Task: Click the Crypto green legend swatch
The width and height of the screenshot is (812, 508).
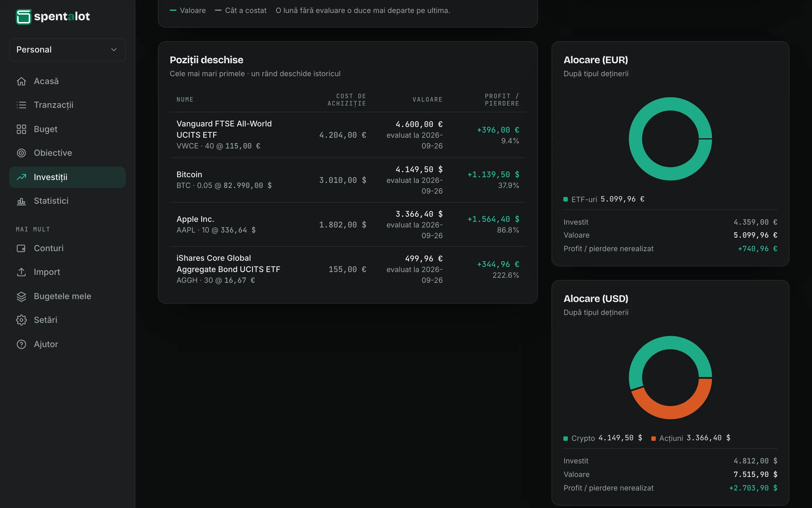Action: (565, 439)
